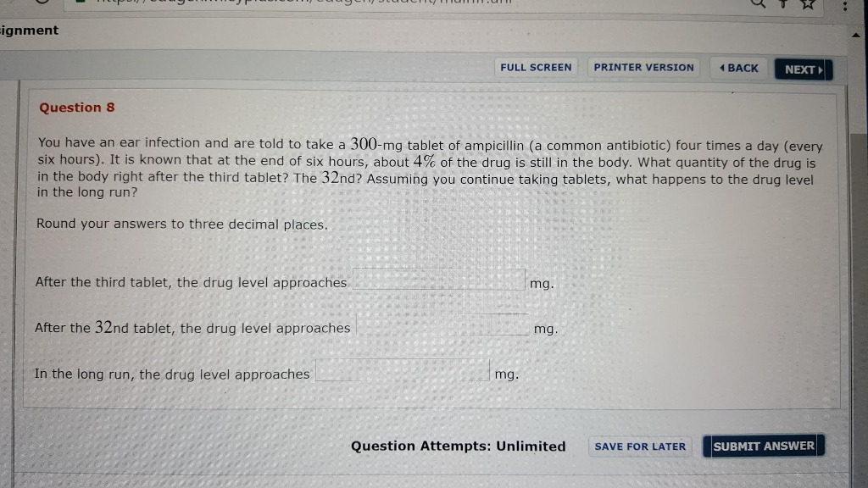Image resolution: width=868 pixels, height=488 pixels.
Task: Submit the answer
Action: pos(763,446)
